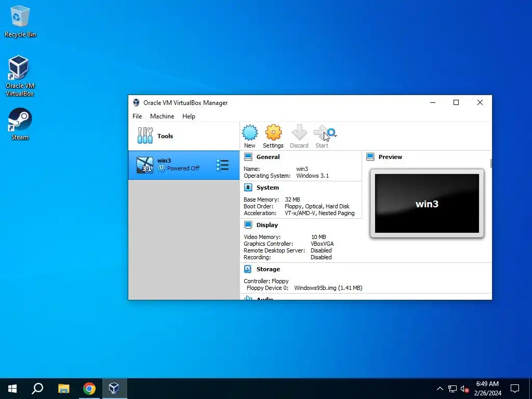
Task: Click the General section header
Action: click(x=268, y=157)
